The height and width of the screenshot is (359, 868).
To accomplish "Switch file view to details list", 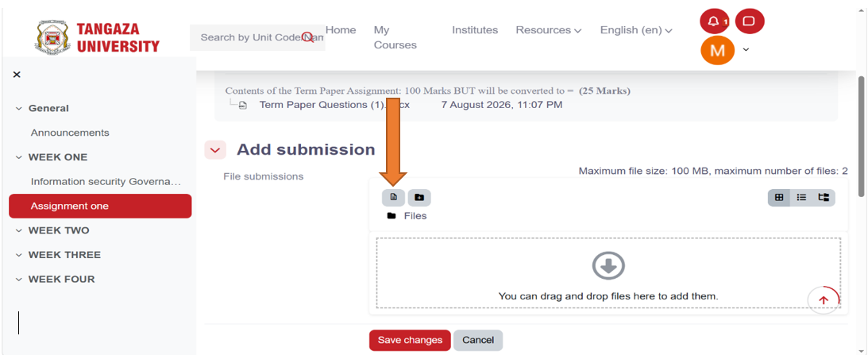I will [801, 197].
